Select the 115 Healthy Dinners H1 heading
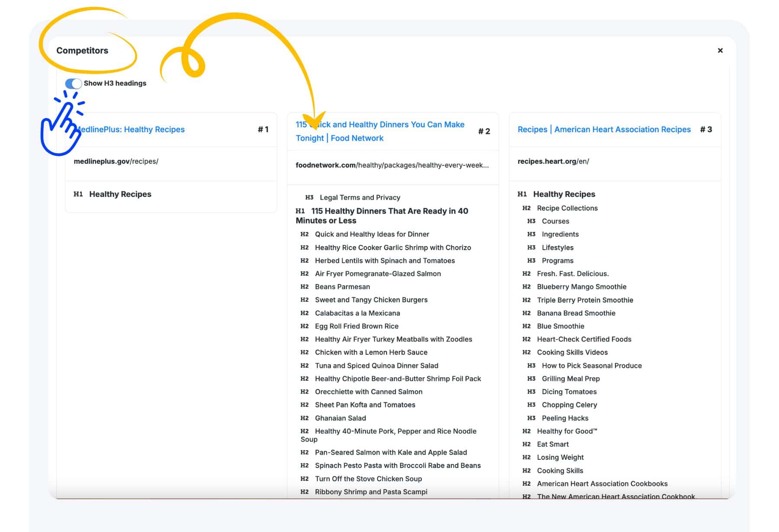The image size is (779, 532). tap(382, 215)
